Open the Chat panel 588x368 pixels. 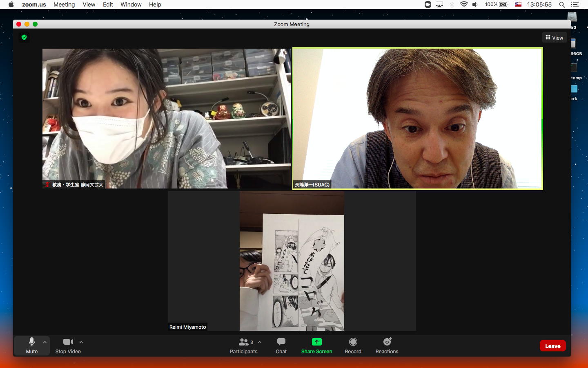(281, 346)
